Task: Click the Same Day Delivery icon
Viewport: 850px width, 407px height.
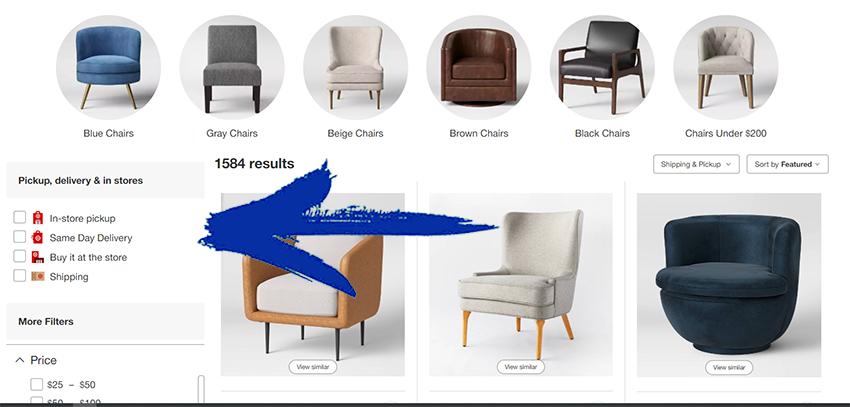Action: tap(37, 237)
